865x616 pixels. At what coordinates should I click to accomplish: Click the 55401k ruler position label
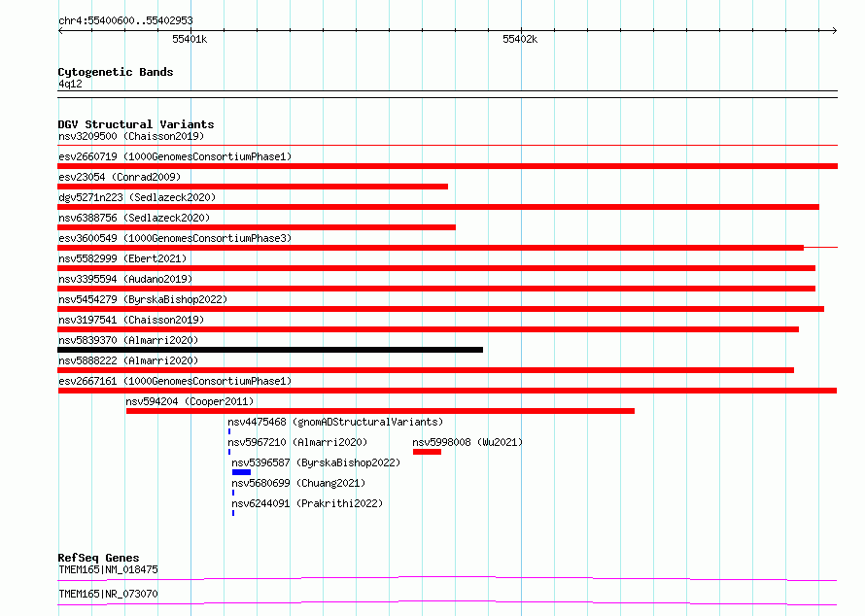pyautogui.click(x=190, y=39)
